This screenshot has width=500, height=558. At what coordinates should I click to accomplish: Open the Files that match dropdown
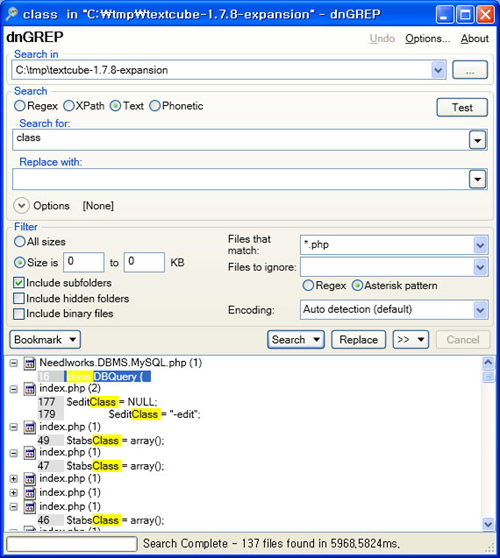coord(480,245)
